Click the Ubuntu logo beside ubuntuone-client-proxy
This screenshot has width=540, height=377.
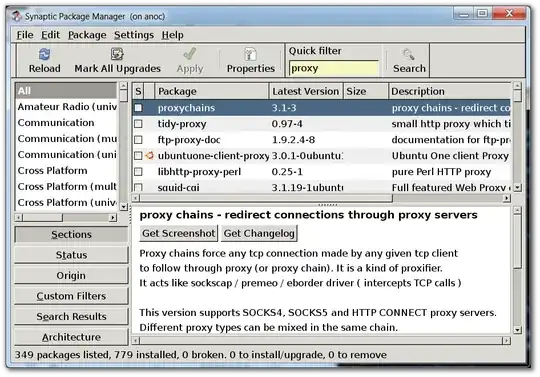[149, 156]
